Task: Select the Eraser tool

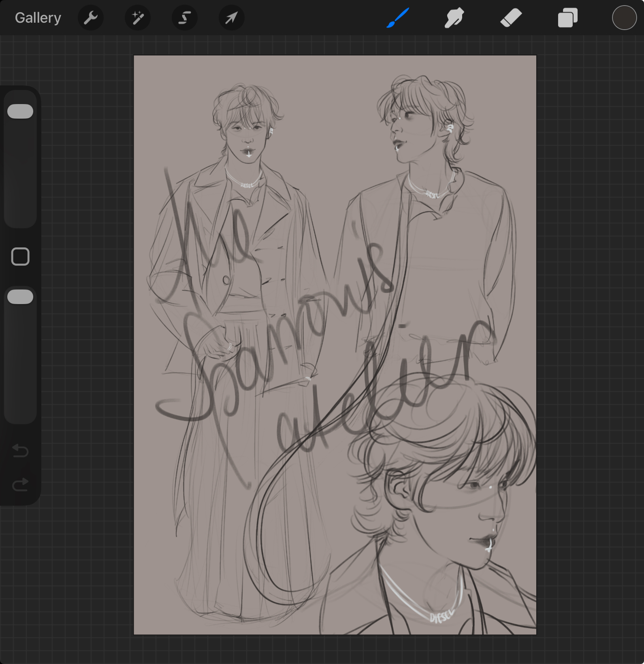Action: (x=511, y=18)
